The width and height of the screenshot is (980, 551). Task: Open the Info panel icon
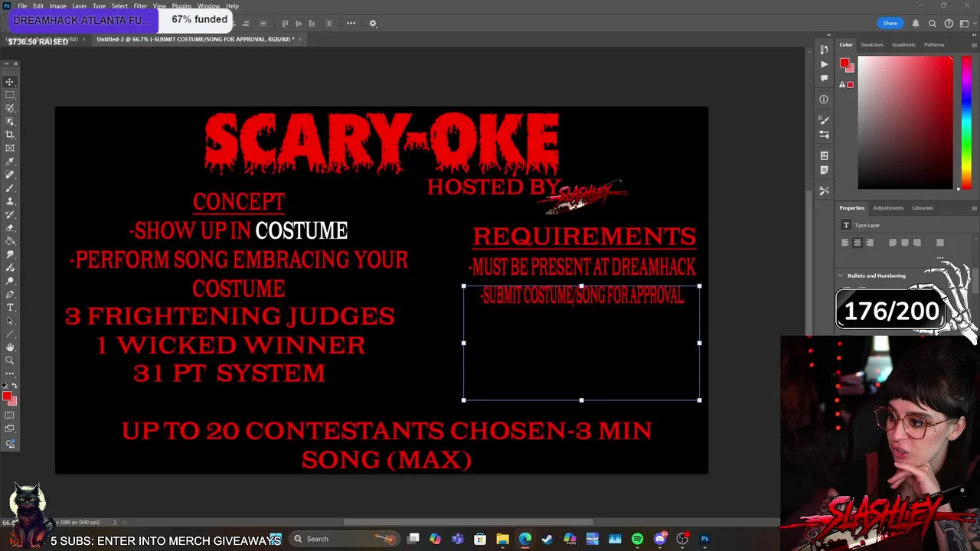click(824, 99)
